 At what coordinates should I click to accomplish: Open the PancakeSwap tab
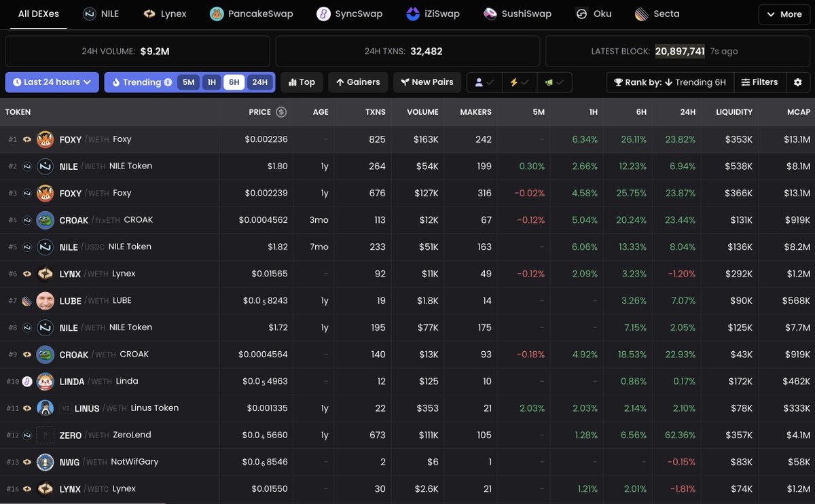[x=251, y=14]
